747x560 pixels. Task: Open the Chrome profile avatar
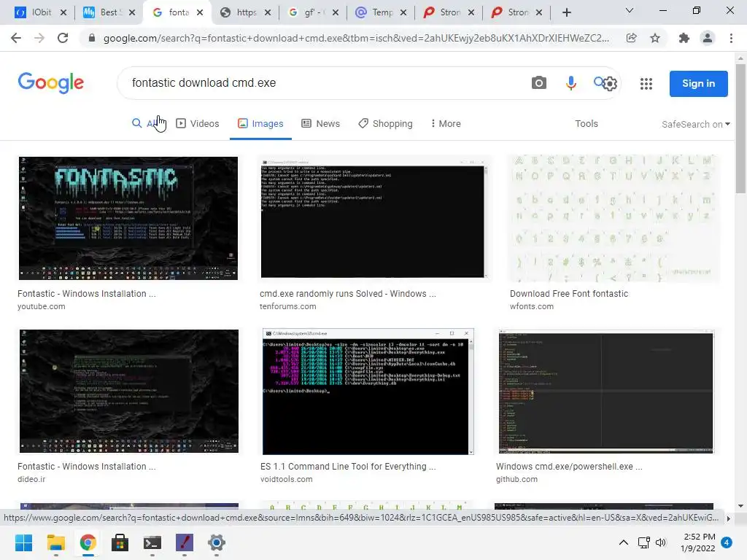click(708, 38)
